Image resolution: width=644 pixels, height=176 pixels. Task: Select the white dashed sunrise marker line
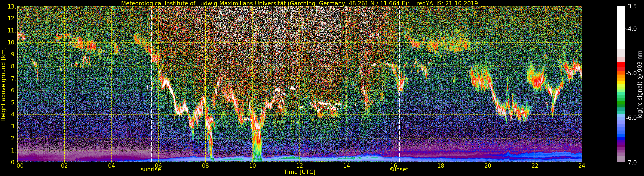[x=151, y=84]
